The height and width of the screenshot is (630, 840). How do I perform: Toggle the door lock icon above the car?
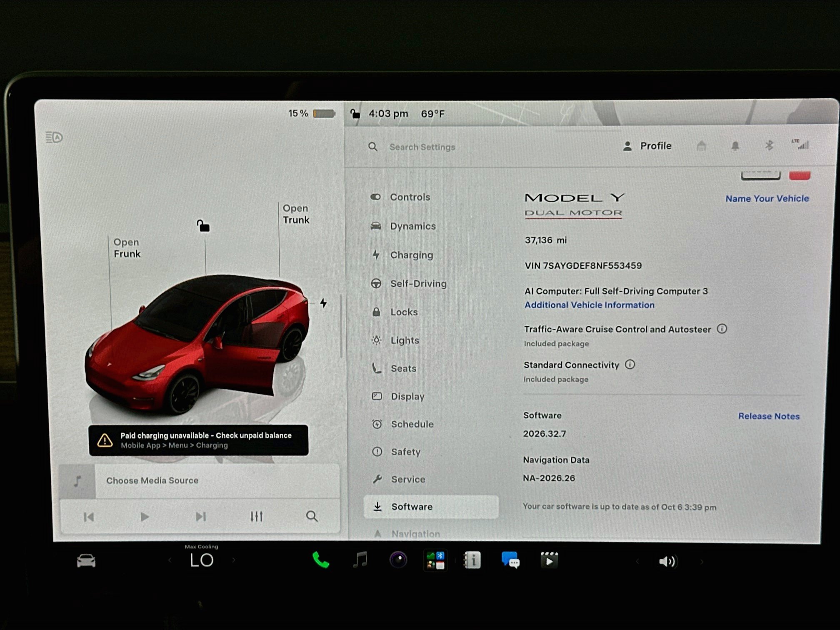tap(203, 226)
